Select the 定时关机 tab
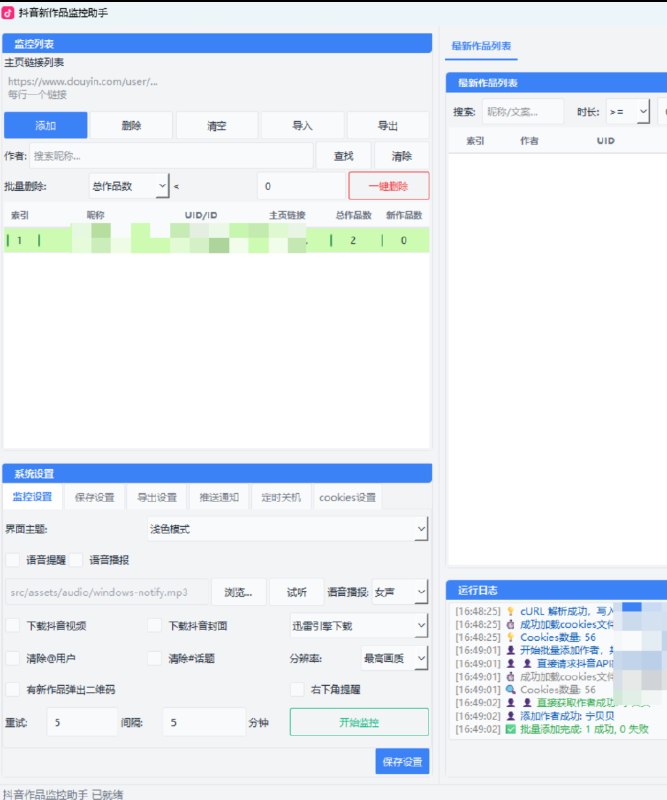Image resolution: width=667 pixels, height=800 pixels. coord(281,497)
